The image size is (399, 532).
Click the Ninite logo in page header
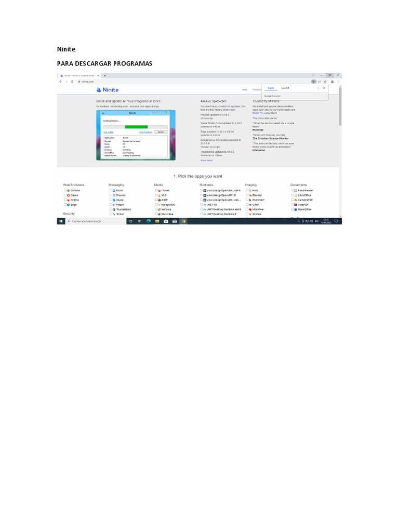coord(107,90)
